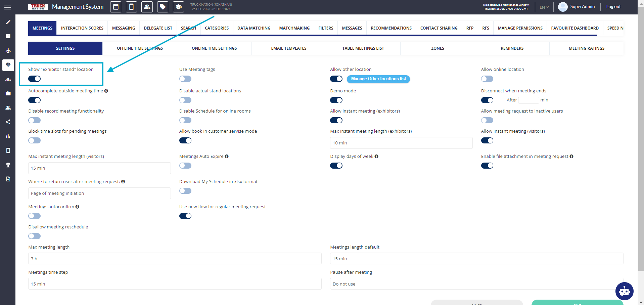Viewport: 644px width, 305px height.
Task: Open bar chart analytics sidebar icon
Action: click(8, 136)
